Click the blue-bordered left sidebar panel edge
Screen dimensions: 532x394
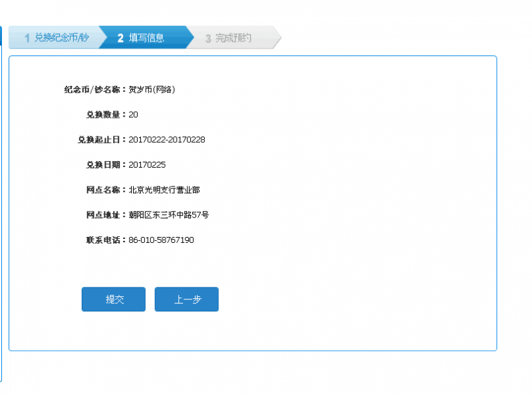click(x=1, y=200)
